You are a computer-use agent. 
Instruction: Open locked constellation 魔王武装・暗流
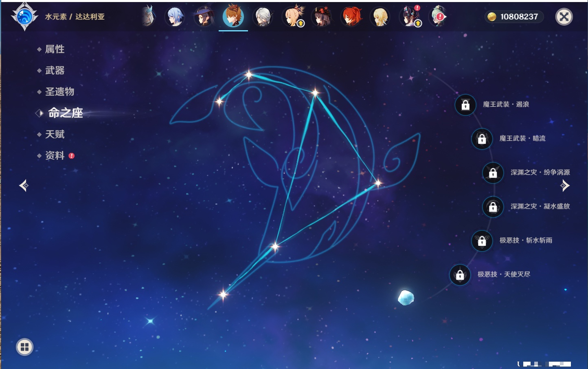point(482,139)
